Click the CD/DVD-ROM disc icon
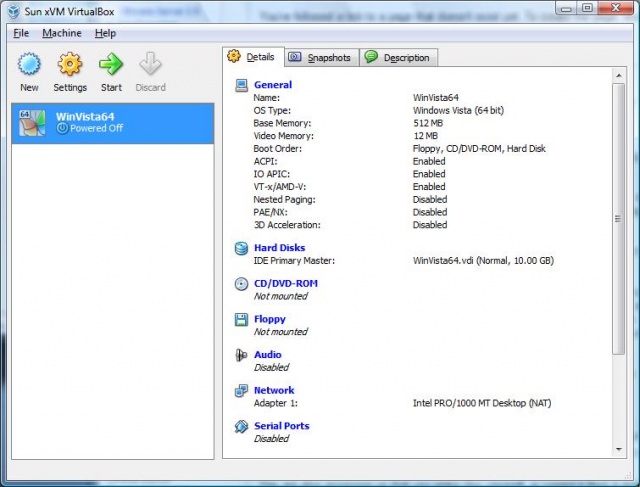The image size is (640, 487). [x=241, y=284]
